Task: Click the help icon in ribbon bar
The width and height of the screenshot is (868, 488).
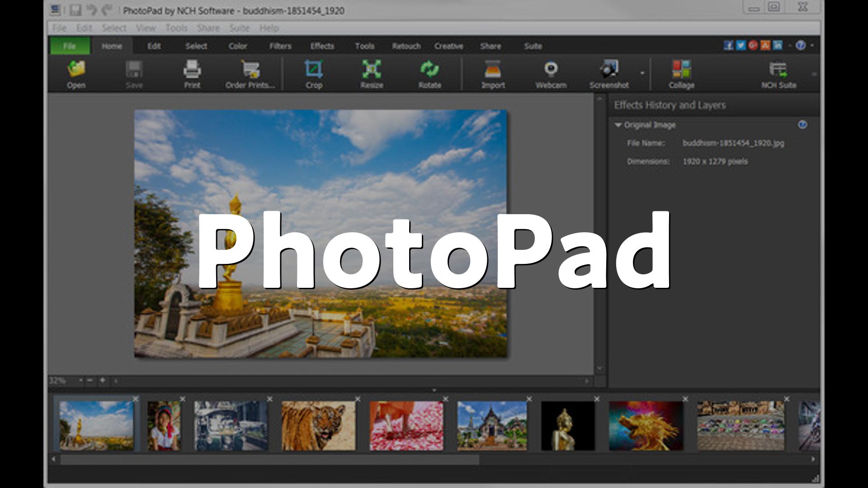Action: (801, 45)
